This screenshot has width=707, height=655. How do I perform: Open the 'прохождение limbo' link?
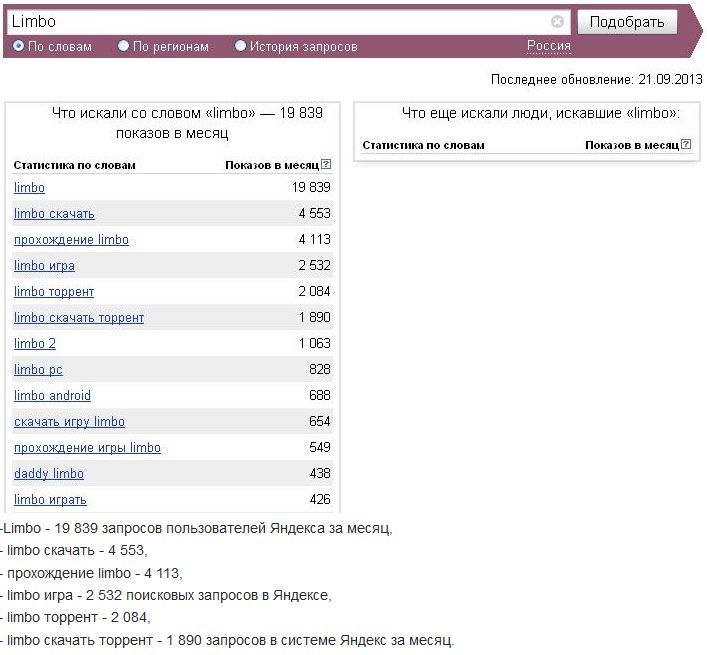click(71, 240)
